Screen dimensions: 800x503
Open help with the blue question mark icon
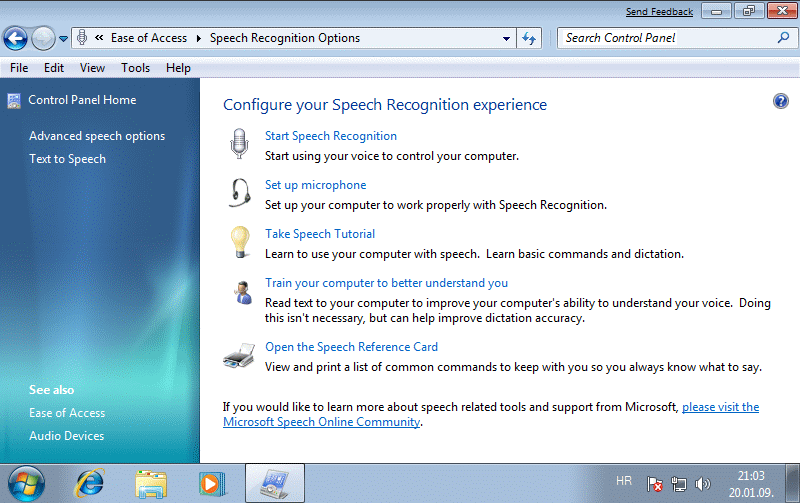[781, 101]
